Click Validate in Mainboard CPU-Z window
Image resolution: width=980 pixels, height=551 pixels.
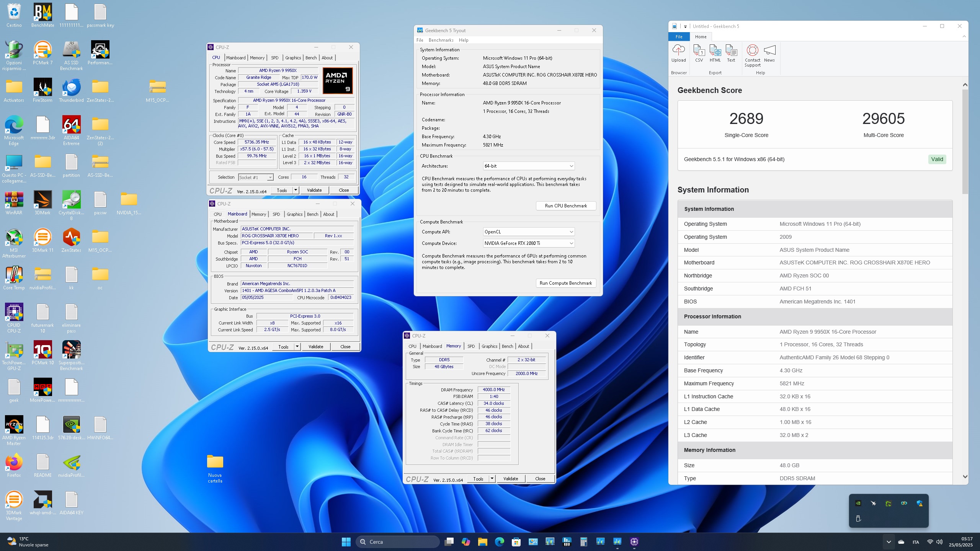point(316,347)
